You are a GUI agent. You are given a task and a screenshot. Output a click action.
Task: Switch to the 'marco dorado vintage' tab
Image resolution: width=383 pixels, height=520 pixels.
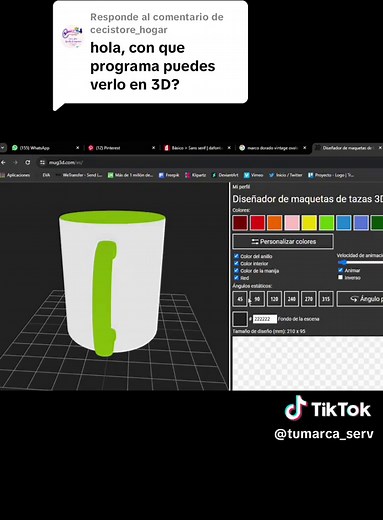pyautogui.click(x=272, y=148)
